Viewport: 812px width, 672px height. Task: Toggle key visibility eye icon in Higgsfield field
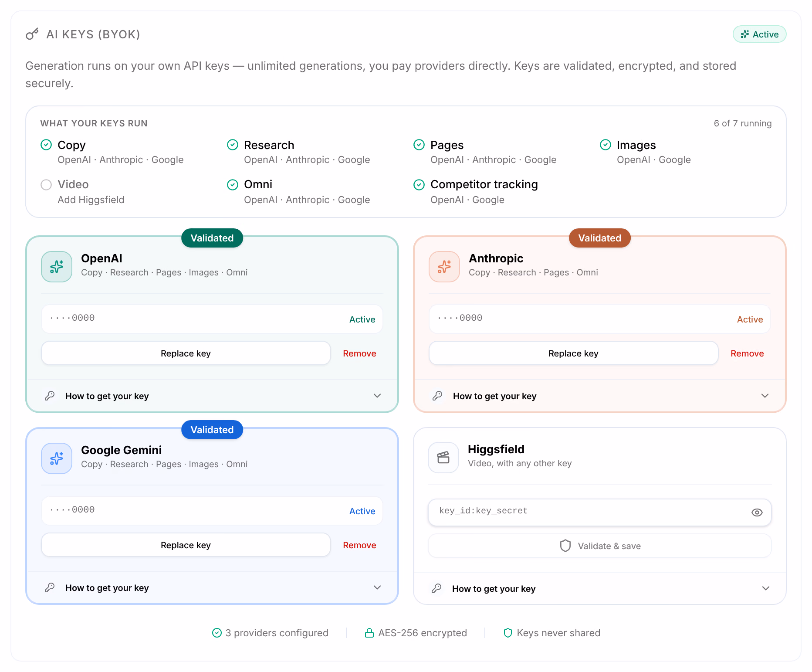[x=757, y=512]
